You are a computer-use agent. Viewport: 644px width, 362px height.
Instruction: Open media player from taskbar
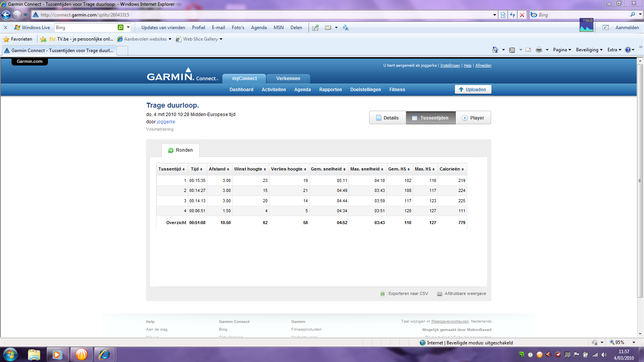pos(58,355)
